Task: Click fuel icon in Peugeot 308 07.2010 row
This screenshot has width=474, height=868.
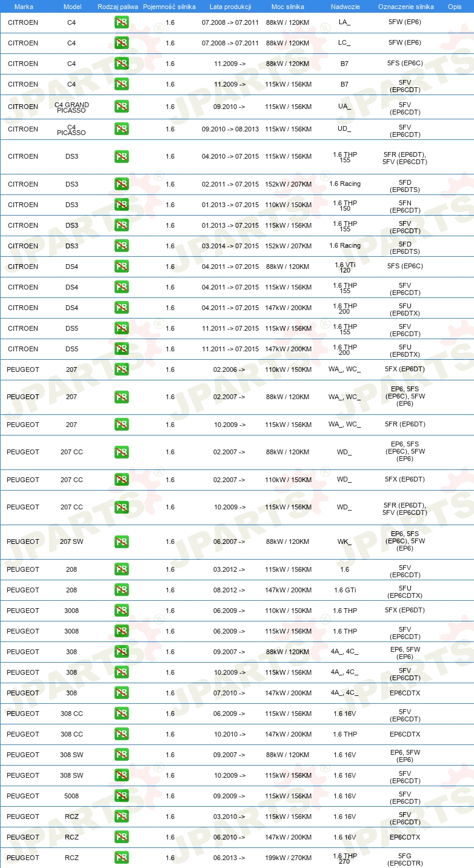Action: pyautogui.click(x=122, y=693)
